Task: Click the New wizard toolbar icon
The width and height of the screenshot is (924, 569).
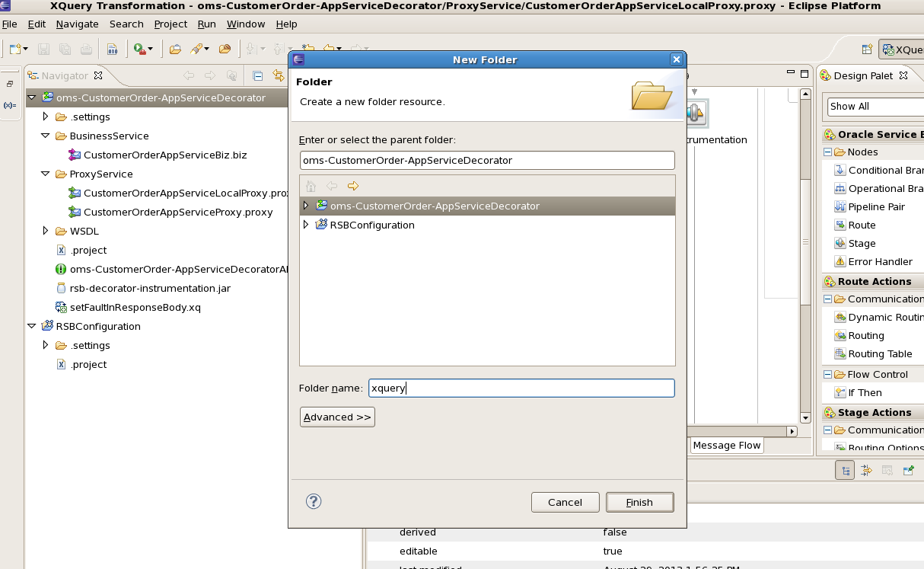Action: pos(14,50)
